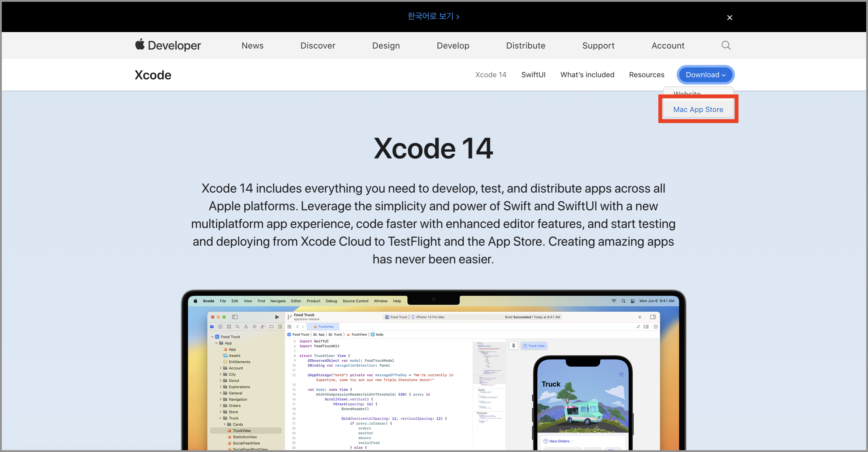
Task: Click the source control branch icon beside Food Truck
Action: tap(289, 317)
